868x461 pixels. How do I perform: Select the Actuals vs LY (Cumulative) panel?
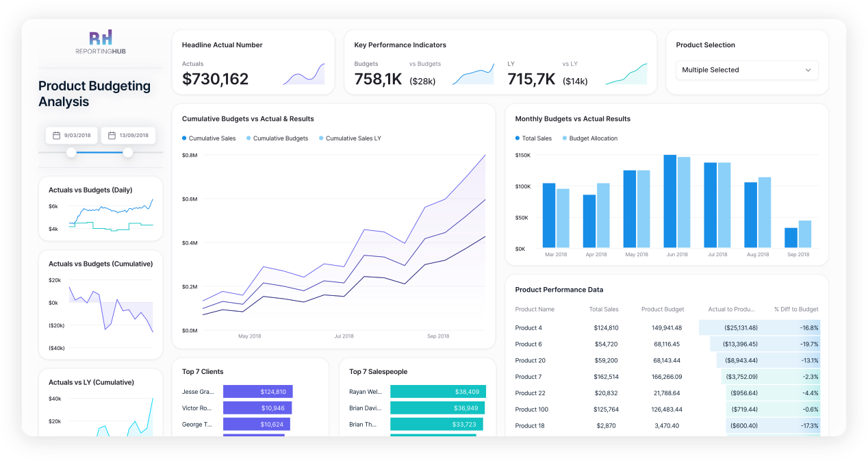coord(100,404)
